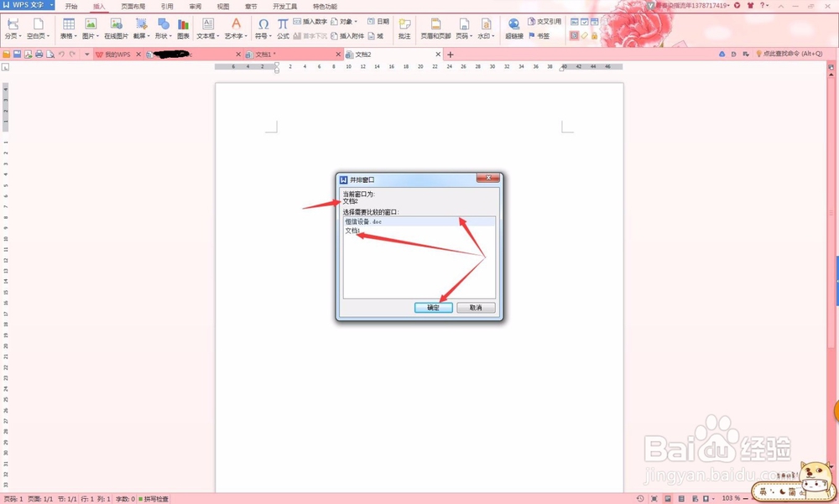Open the 表格 table insert tool
839x504 pixels.
tap(69, 29)
